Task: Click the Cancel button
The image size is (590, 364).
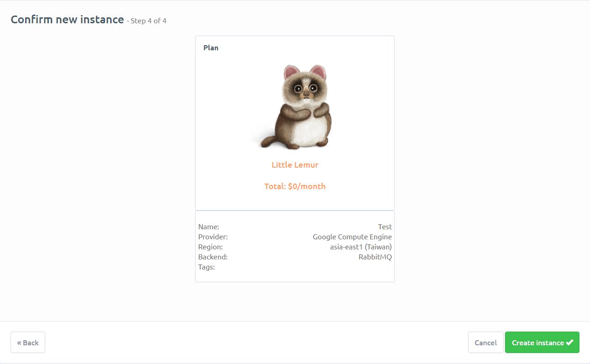Action: pos(485,343)
